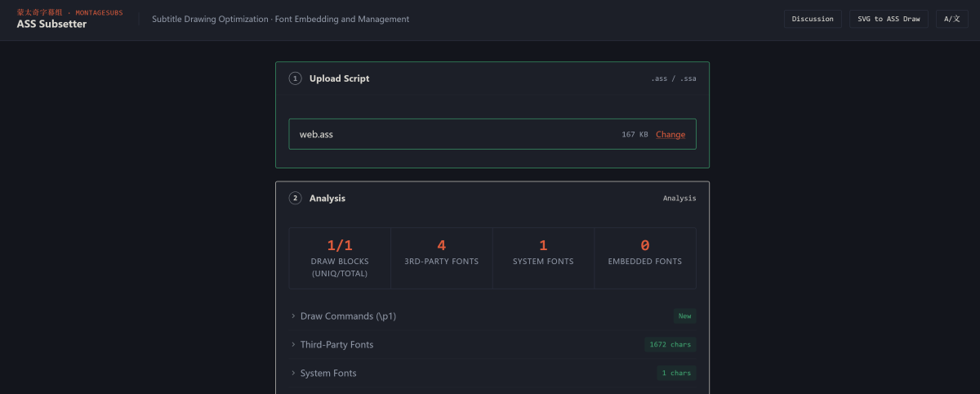
Task: Click the ASS Subsetter title
Action: [x=51, y=25]
